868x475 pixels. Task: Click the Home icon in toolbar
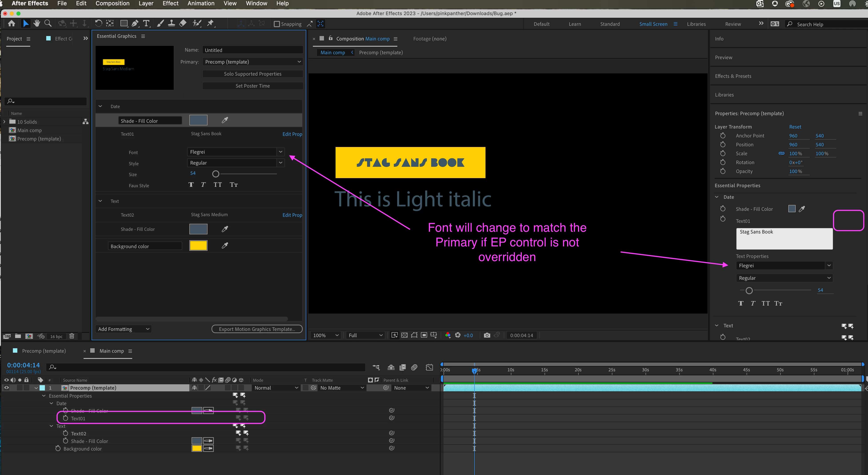click(x=12, y=24)
